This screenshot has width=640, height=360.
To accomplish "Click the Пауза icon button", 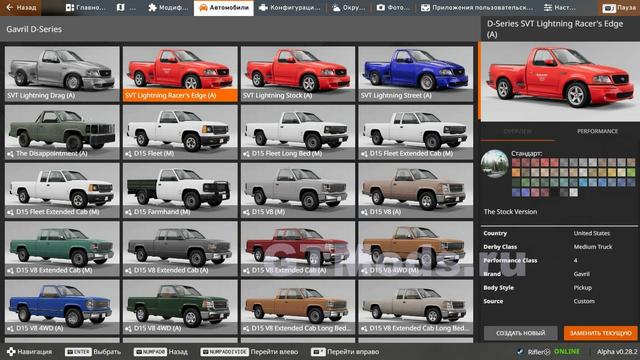I will [x=619, y=8].
